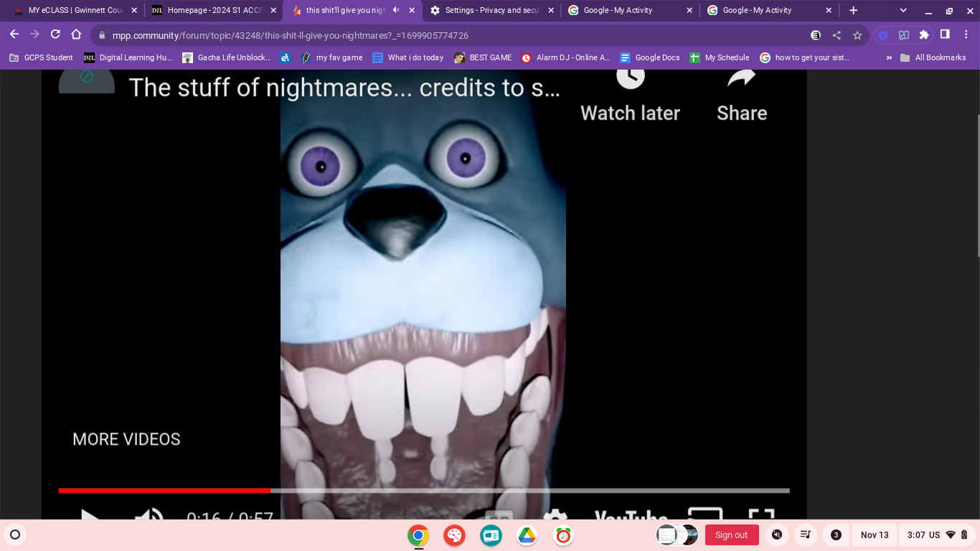Open Gacha Life Unblocked bookmark

226,57
